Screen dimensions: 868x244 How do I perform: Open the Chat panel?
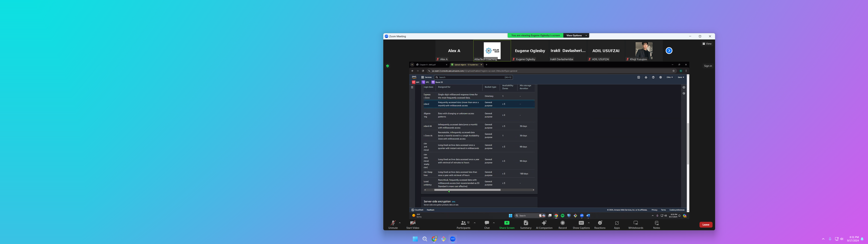pos(487,224)
